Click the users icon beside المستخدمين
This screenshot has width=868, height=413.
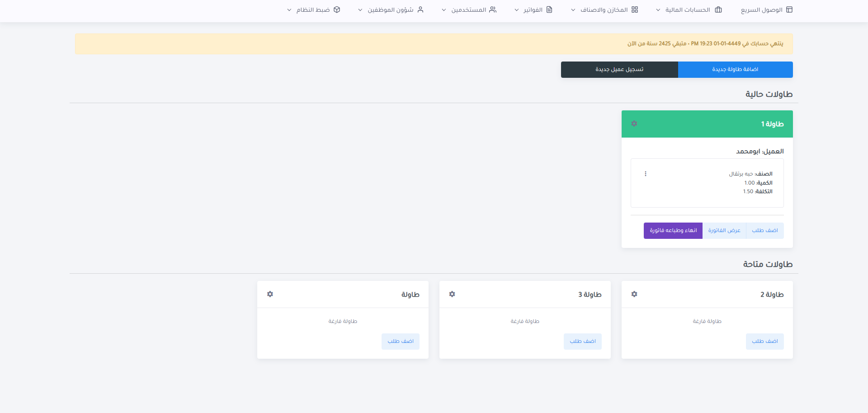pos(493,9)
